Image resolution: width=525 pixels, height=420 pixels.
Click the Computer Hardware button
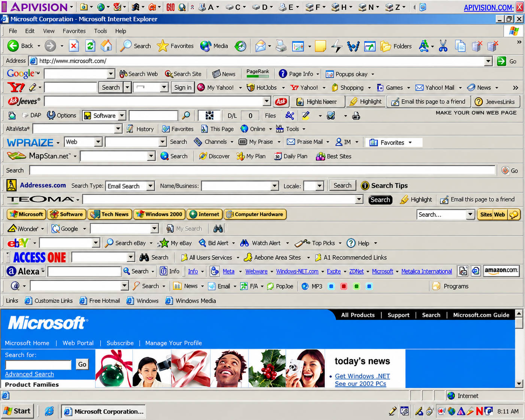click(255, 214)
